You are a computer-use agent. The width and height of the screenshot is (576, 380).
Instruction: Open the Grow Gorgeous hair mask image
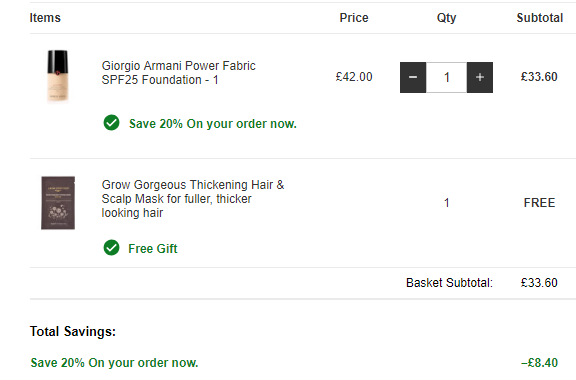pos(58,203)
